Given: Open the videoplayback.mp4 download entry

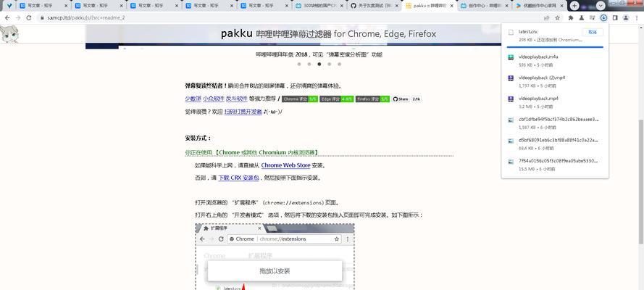Looking at the screenshot, I should pyautogui.click(x=555, y=102).
